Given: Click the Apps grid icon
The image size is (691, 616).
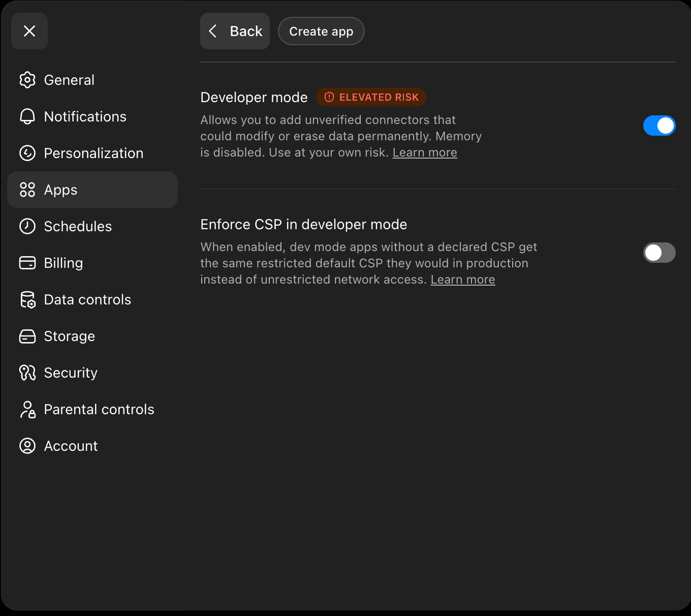Looking at the screenshot, I should click(27, 190).
